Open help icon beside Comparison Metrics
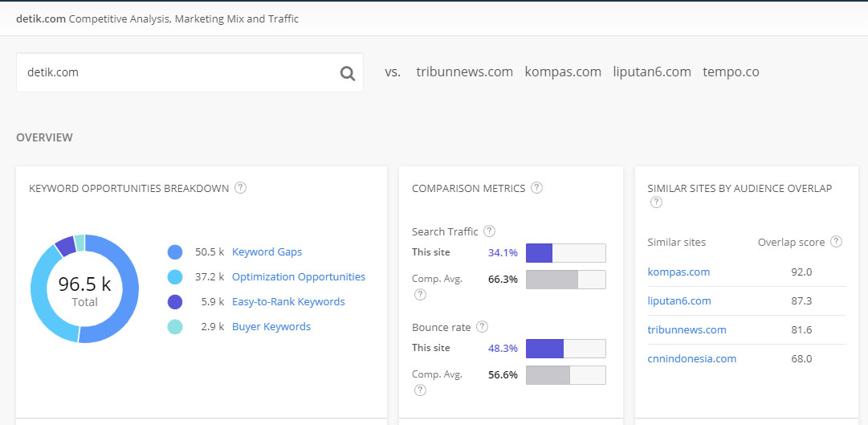Screen dimensions: 868x425 (x=536, y=188)
